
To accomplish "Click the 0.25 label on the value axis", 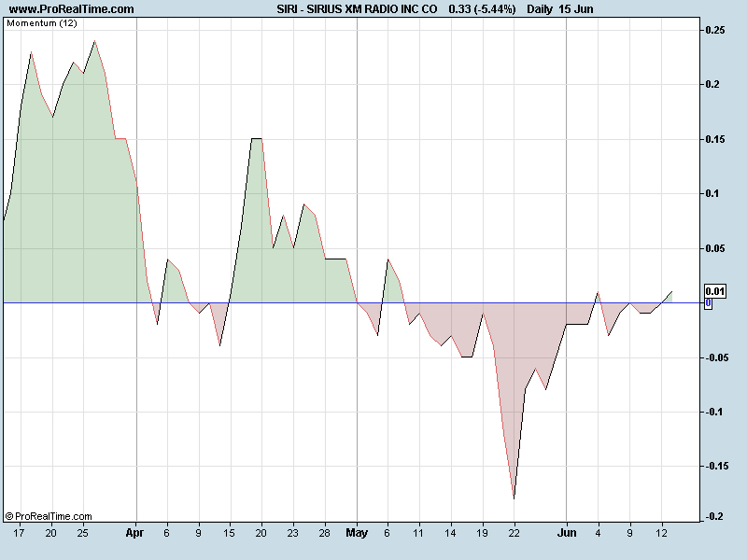I will pyautogui.click(x=715, y=30).
